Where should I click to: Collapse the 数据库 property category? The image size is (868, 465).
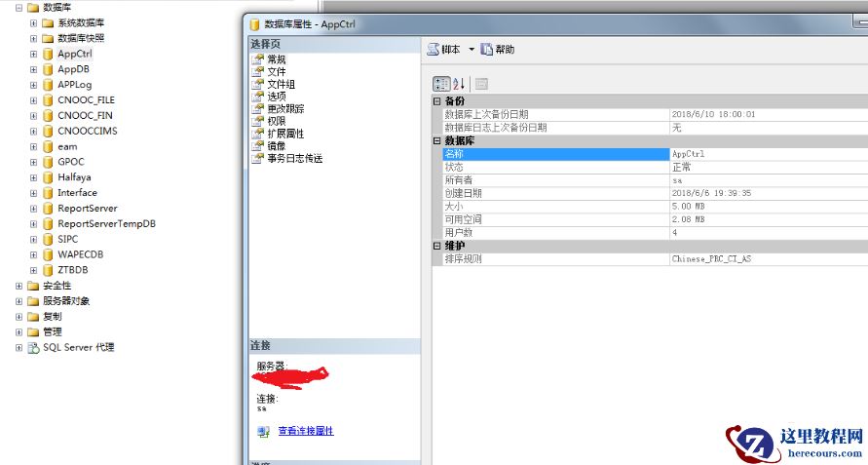(436, 140)
